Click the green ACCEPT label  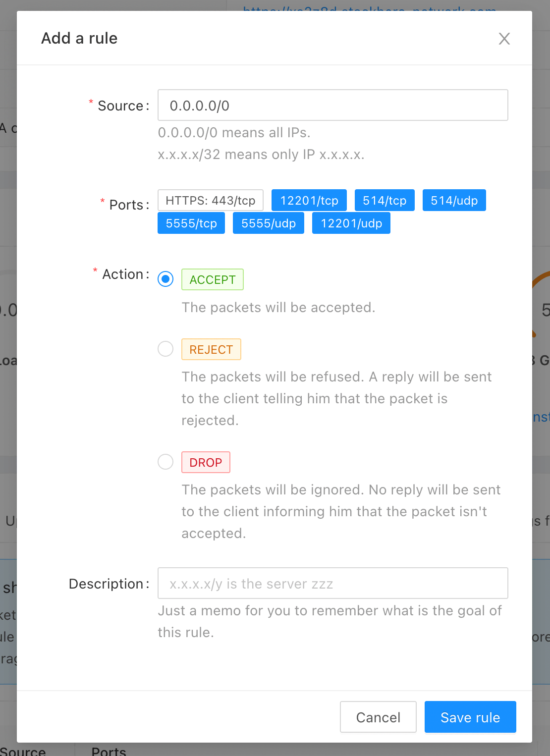tap(213, 279)
